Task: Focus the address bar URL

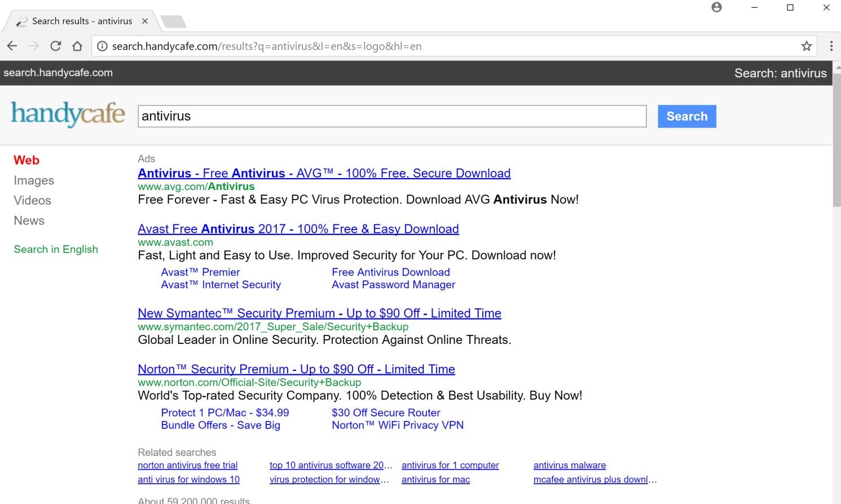Action: click(267, 46)
